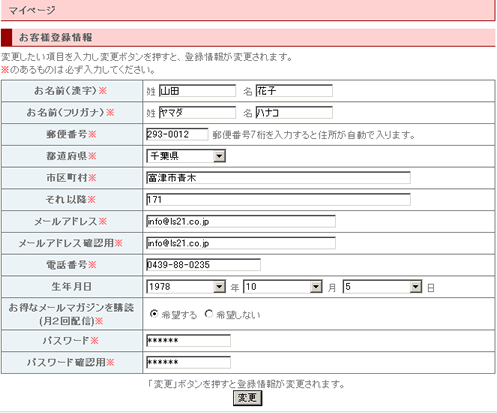The height and width of the screenshot is (413, 497).
Task: Click the マイページ header bar
Action: click(248, 10)
